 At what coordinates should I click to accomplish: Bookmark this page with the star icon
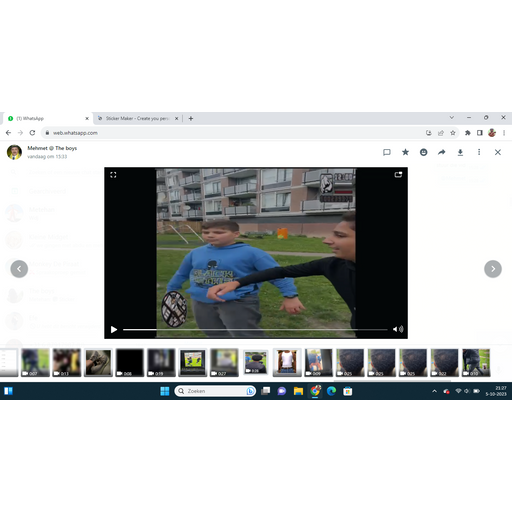453,133
